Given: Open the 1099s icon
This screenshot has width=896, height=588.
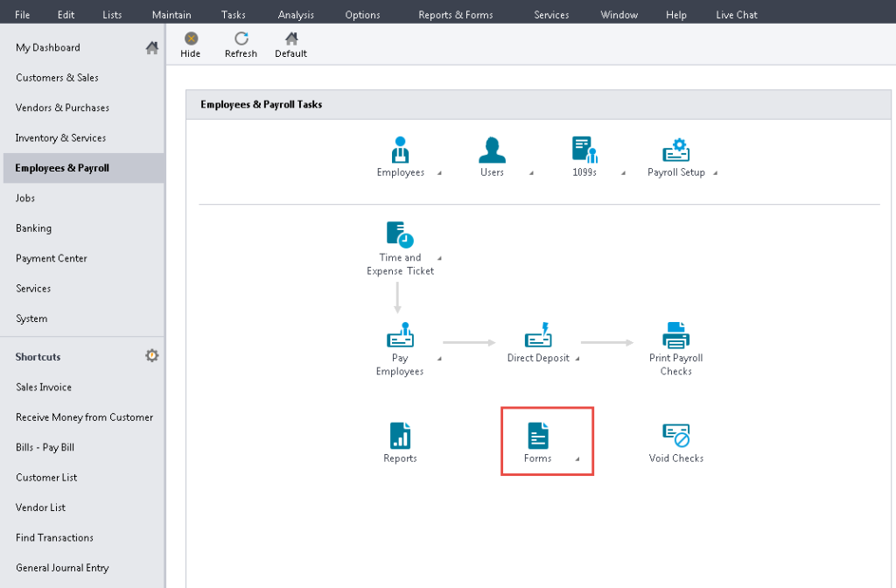Looking at the screenshot, I should 584,150.
